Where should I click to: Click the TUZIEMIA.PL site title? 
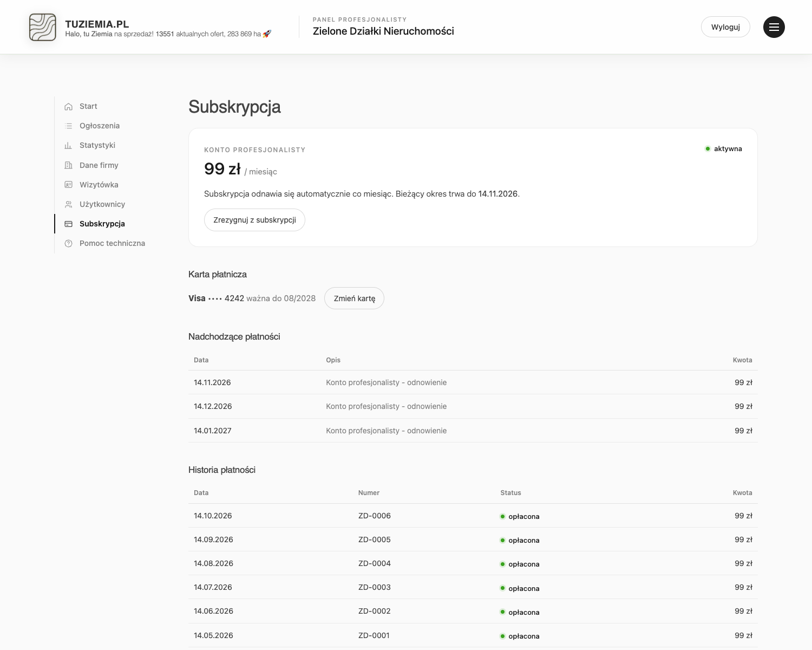click(x=97, y=24)
